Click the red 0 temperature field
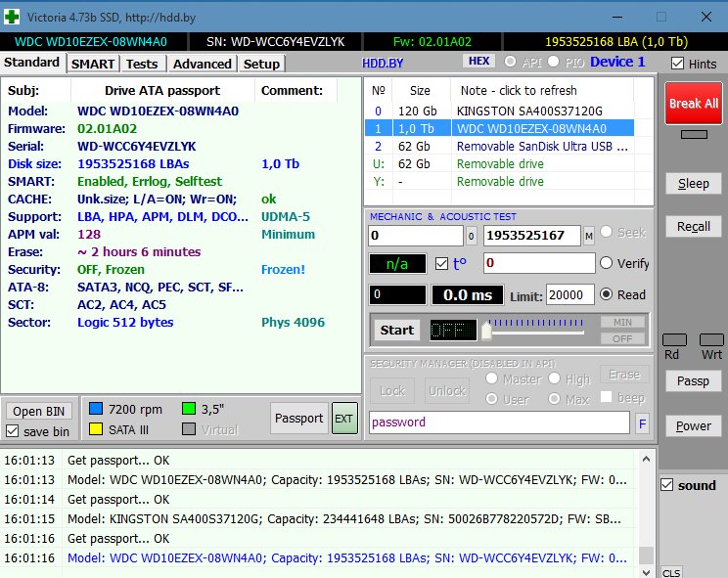 point(539,263)
